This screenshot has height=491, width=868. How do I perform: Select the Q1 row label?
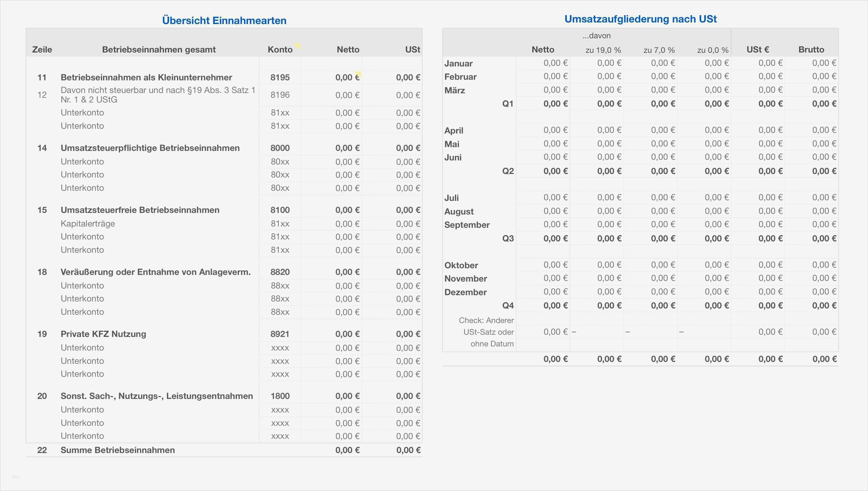pos(507,103)
